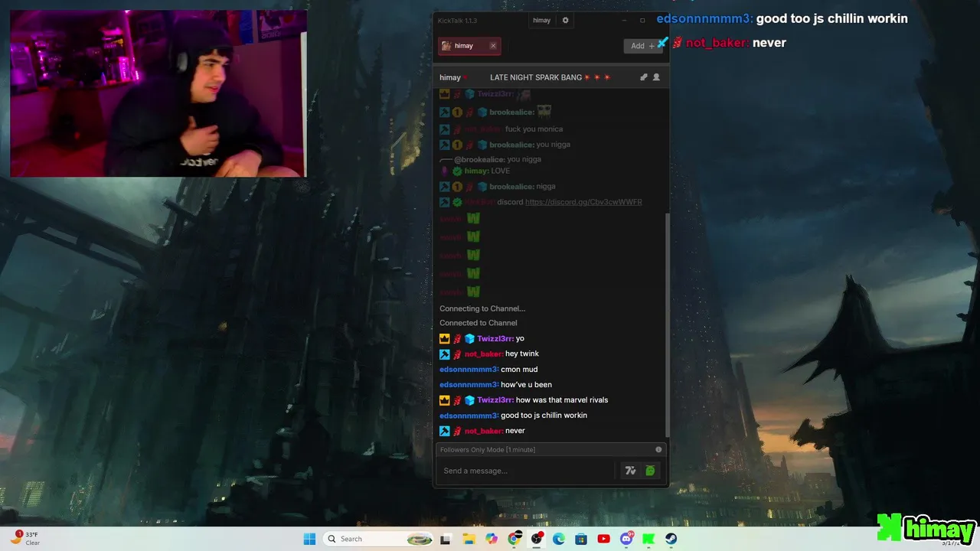Click the Send a message input field

527,471
